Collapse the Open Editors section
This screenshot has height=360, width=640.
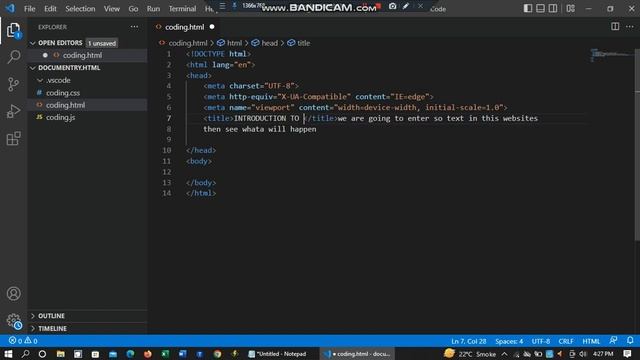[x=60, y=43]
